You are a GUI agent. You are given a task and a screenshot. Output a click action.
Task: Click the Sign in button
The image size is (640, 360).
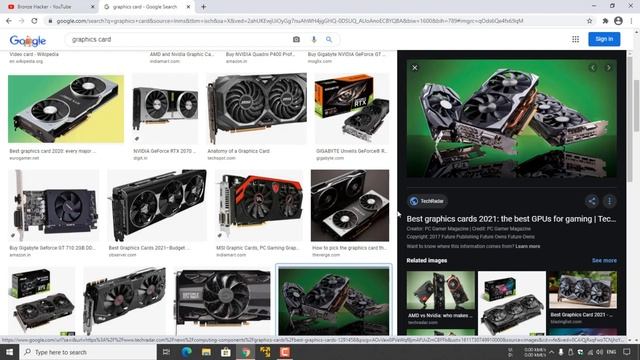(604, 39)
